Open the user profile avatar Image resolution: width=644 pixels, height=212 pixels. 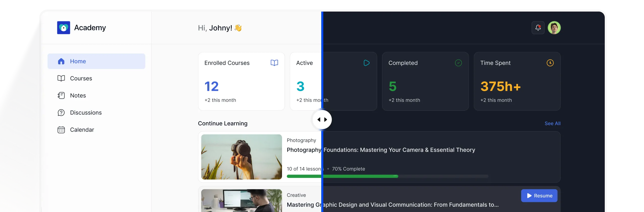[554, 28]
